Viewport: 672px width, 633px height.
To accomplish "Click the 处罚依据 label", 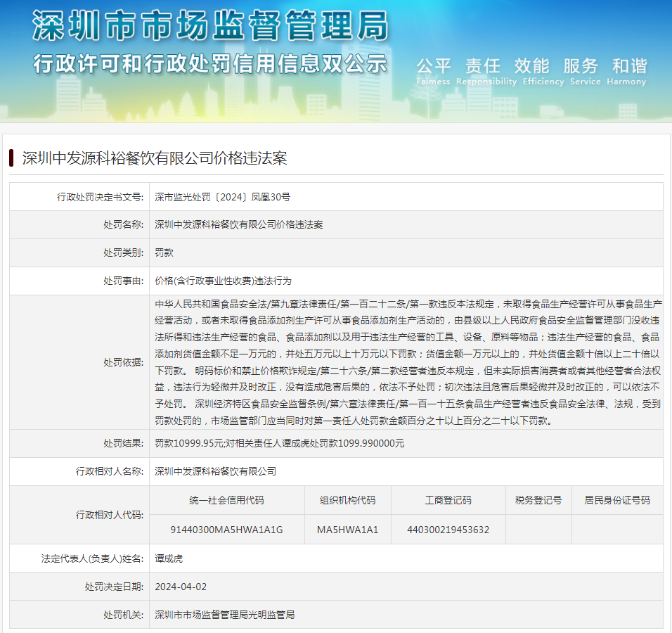I will click(x=124, y=362).
